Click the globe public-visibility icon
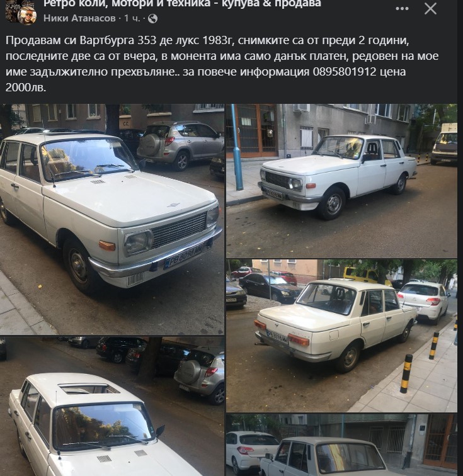The height and width of the screenshot is (476, 463). 152,19
